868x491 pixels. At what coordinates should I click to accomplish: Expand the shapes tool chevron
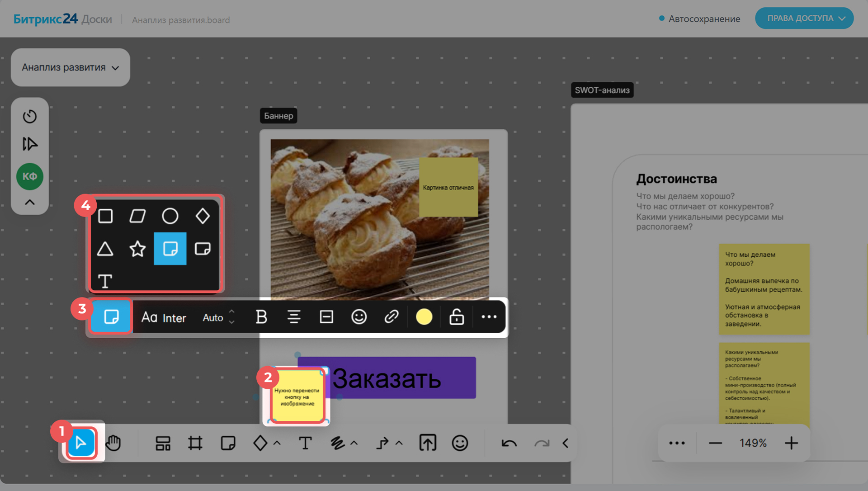[277, 443]
